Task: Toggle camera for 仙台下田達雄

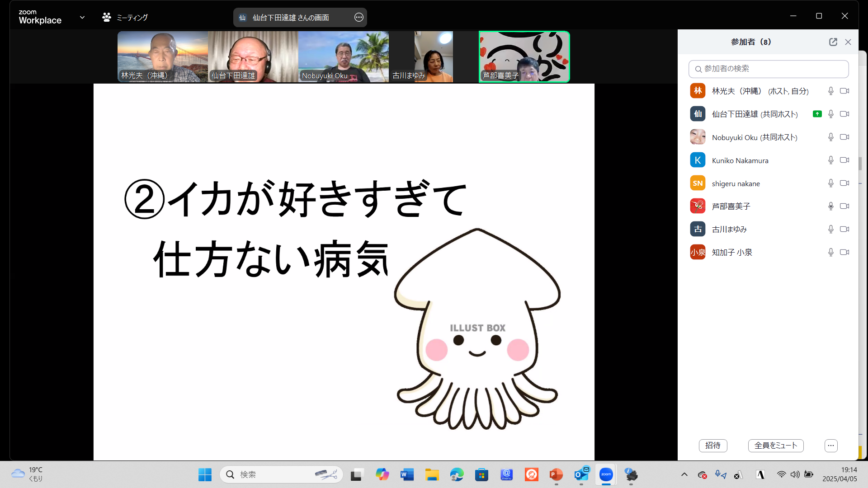Action: [x=844, y=114]
